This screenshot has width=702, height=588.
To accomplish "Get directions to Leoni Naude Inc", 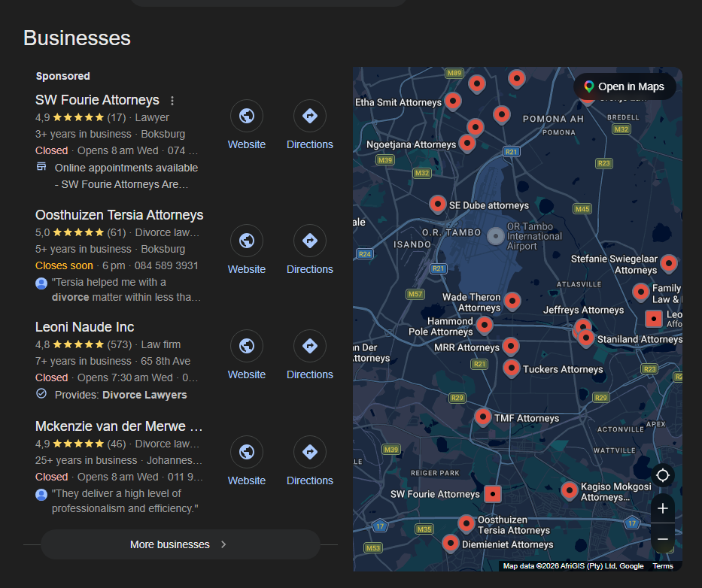I will click(x=310, y=346).
